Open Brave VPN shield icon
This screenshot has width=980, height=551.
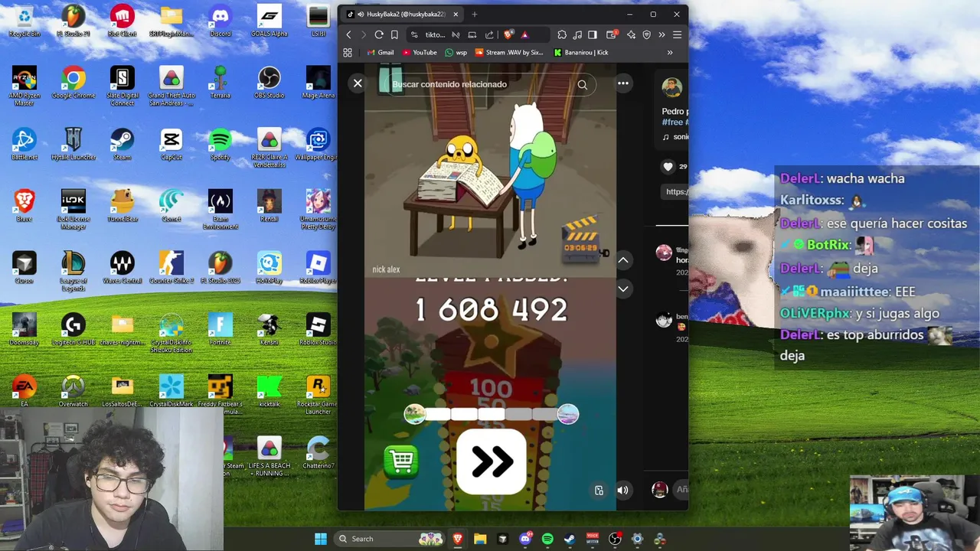click(647, 34)
